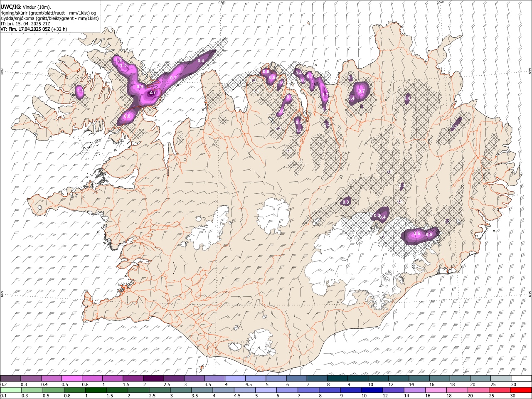Click the grey-green 3 swatch in lower legend
The image size is (532, 399).
point(181,390)
